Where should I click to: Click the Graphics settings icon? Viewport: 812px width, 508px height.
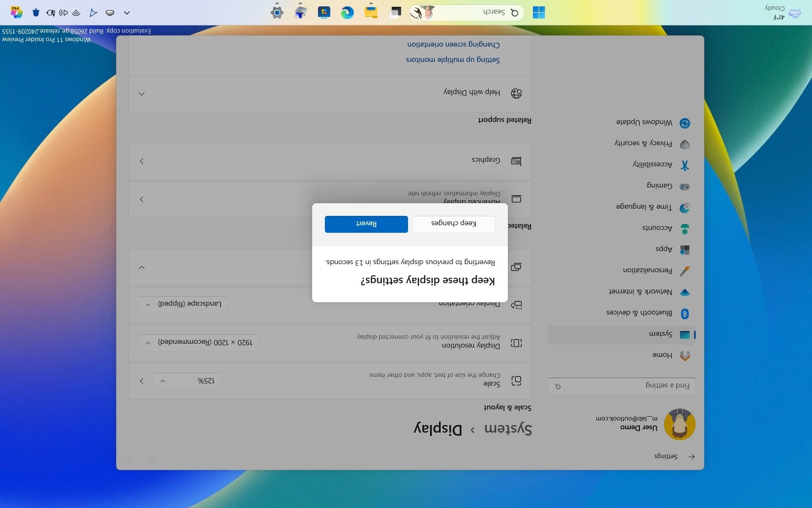517,161
